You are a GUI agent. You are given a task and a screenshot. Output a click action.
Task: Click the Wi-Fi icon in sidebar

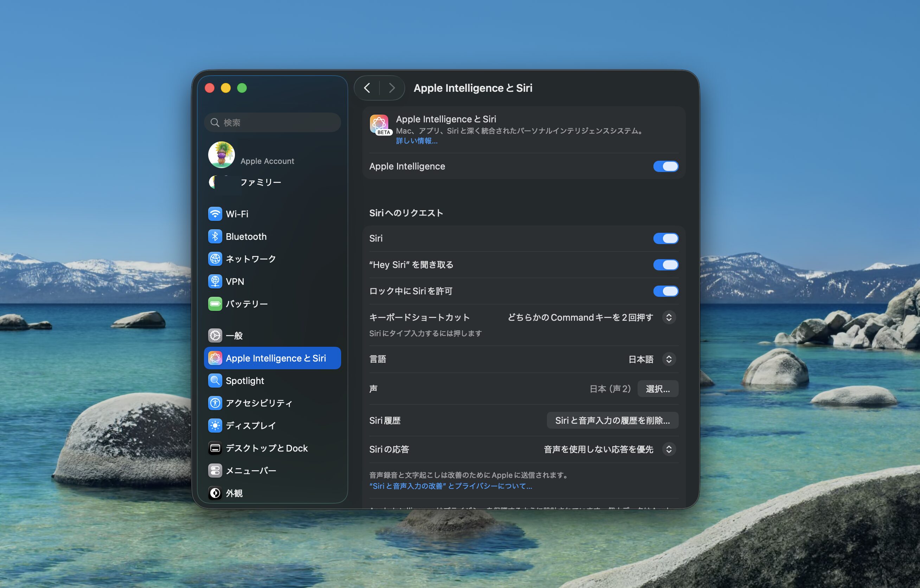(x=215, y=214)
